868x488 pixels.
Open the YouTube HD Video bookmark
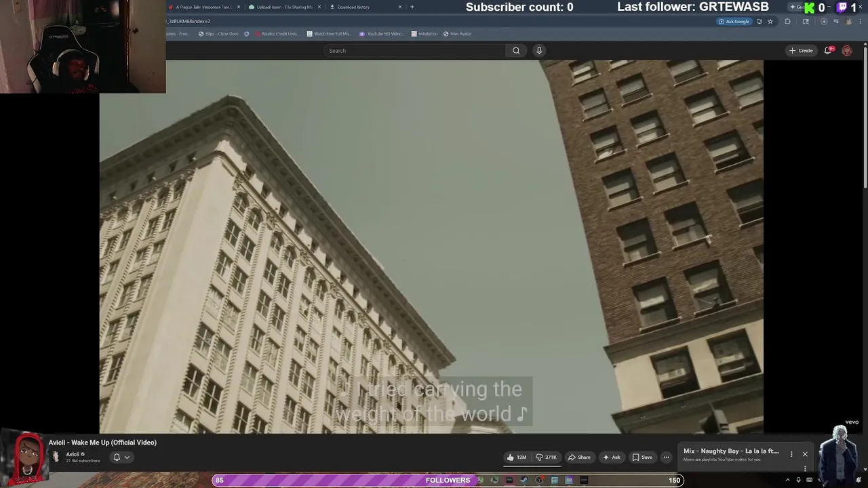point(380,33)
